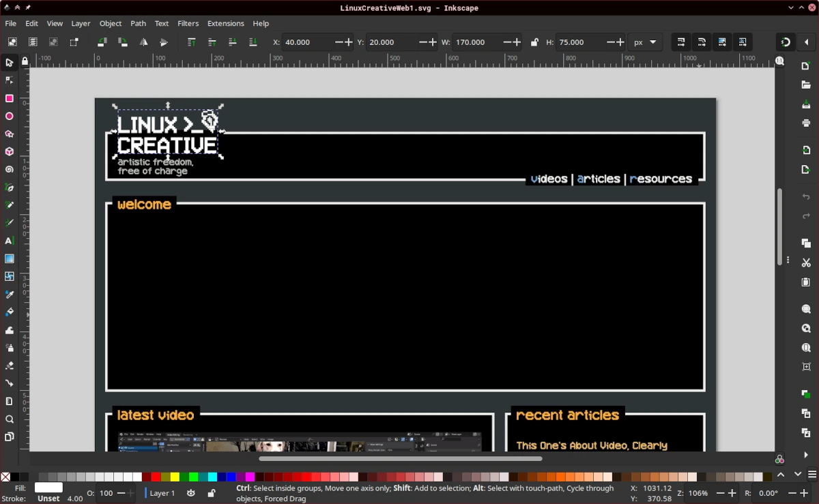Viewport: 819px width, 504px height.
Task: Expand more commands bar items arrow
Action: [x=806, y=455]
